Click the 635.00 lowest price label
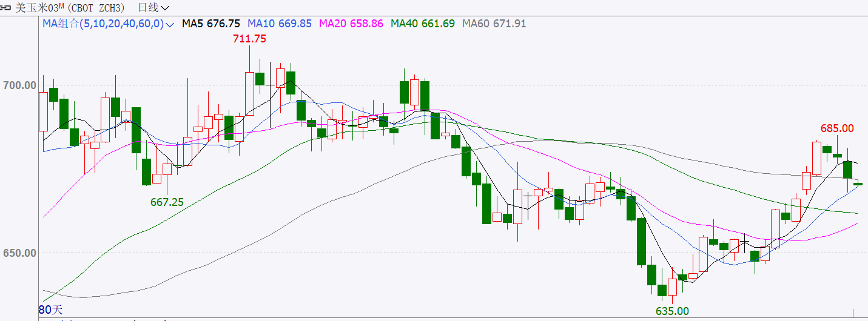The image size is (868, 321). 672,311
